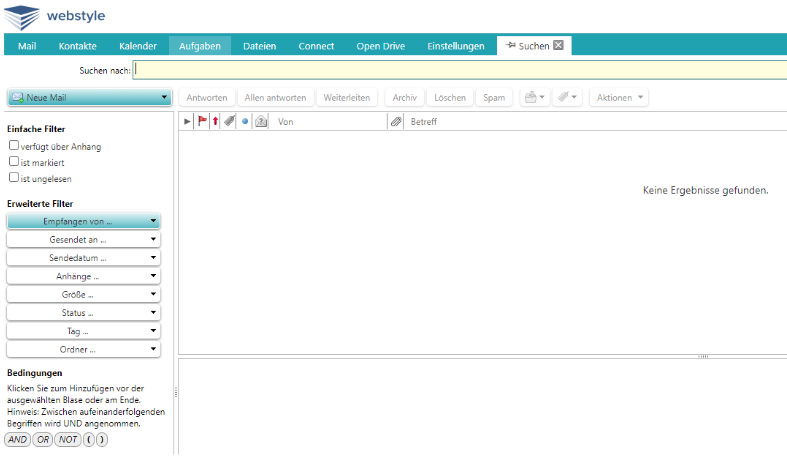Click the horizontal preview pane splitter handle
This screenshot has width=787, height=457.
click(x=703, y=356)
